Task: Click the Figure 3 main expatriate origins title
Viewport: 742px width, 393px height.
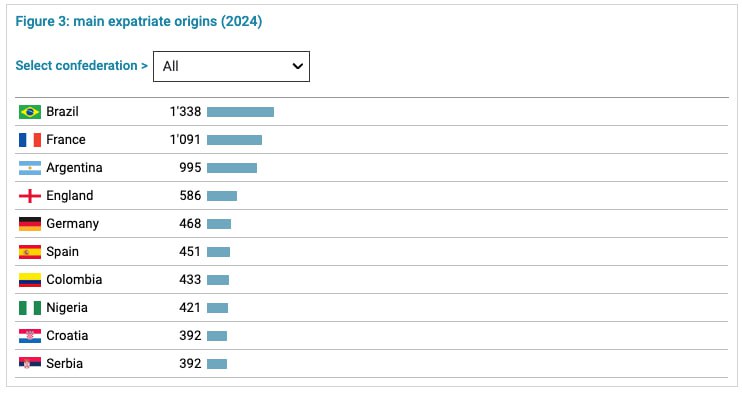Action: pyautogui.click(x=139, y=21)
